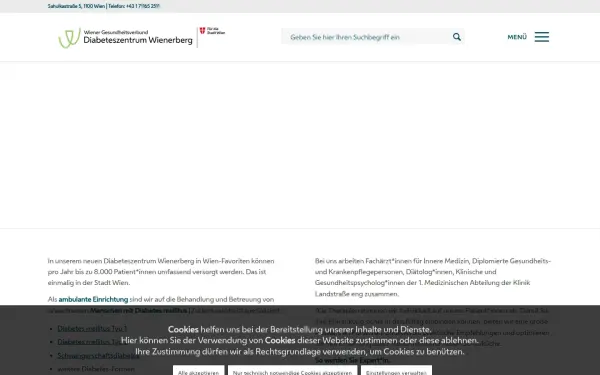Open the hamburger MENÜ icon
Image resolution: width=600 pixels, height=375 pixels.
(x=541, y=37)
